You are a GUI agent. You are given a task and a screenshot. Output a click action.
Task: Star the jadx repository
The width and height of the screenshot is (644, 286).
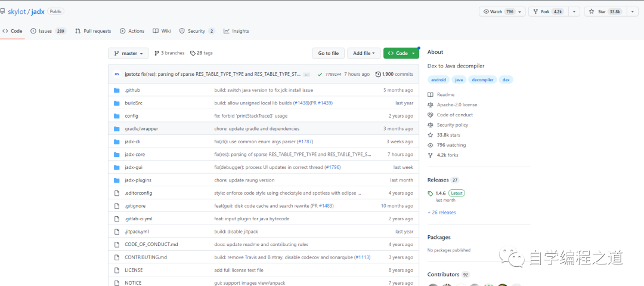605,11
